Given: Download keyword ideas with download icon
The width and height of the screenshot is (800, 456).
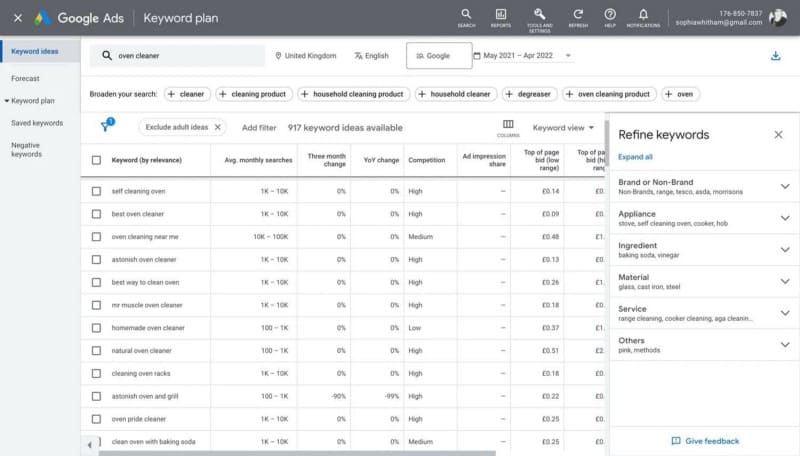Looking at the screenshot, I should [776, 56].
